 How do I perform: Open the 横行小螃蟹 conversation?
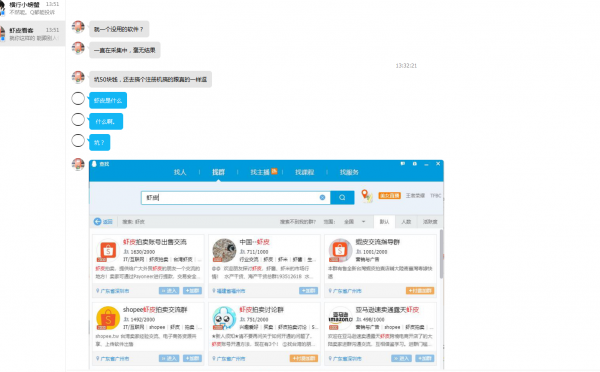[33, 8]
